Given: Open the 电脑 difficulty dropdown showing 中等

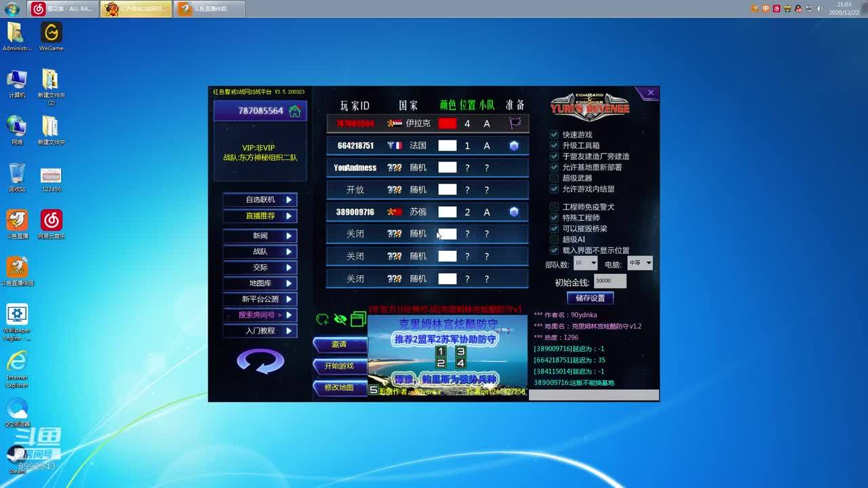Looking at the screenshot, I should click(640, 263).
